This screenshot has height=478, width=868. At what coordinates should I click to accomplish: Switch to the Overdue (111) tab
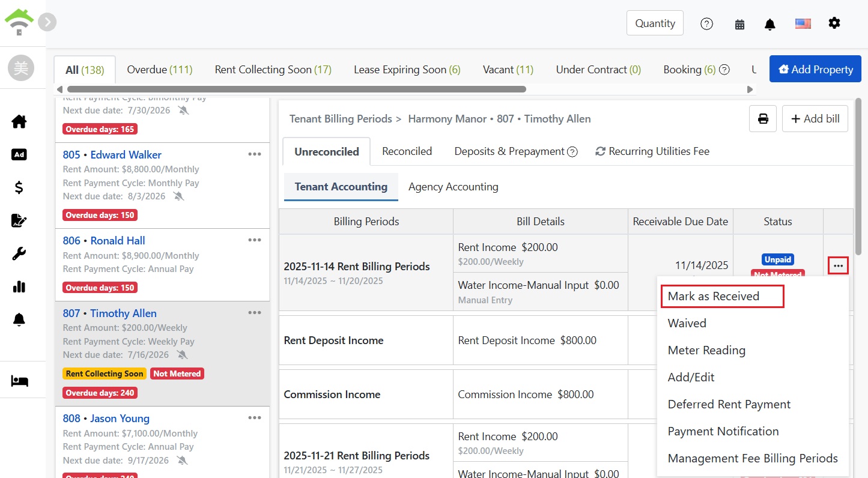click(160, 70)
